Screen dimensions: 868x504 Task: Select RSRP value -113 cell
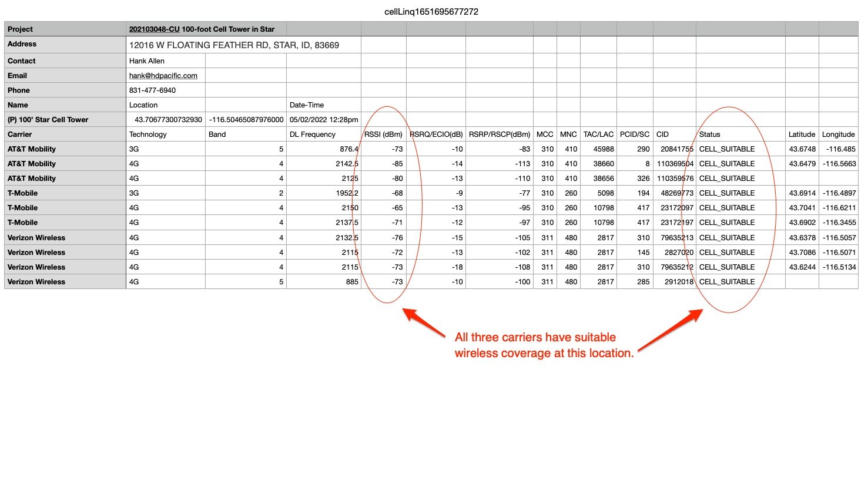click(500, 163)
